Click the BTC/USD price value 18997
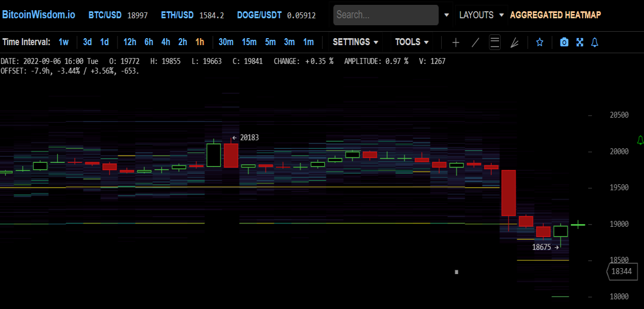The width and height of the screenshot is (644, 309). pyautogui.click(x=137, y=15)
